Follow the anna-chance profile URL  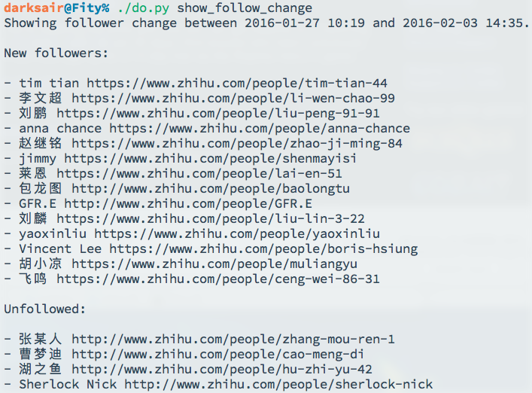(260, 128)
